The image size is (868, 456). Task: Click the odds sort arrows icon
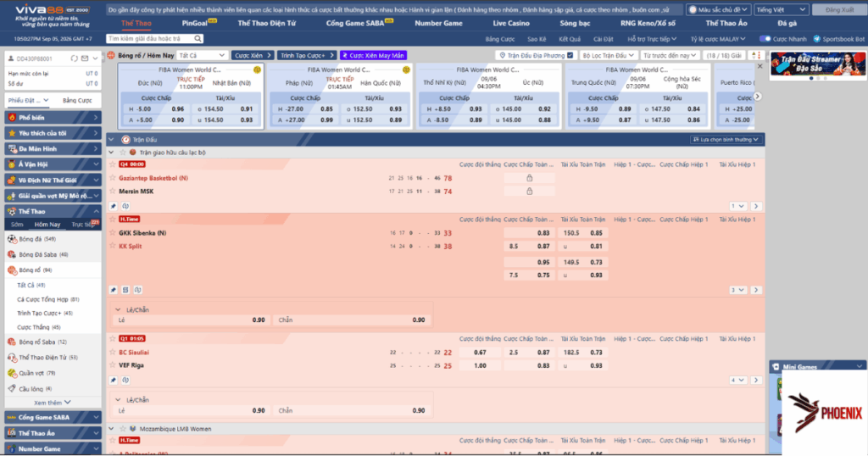pos(755,55)
